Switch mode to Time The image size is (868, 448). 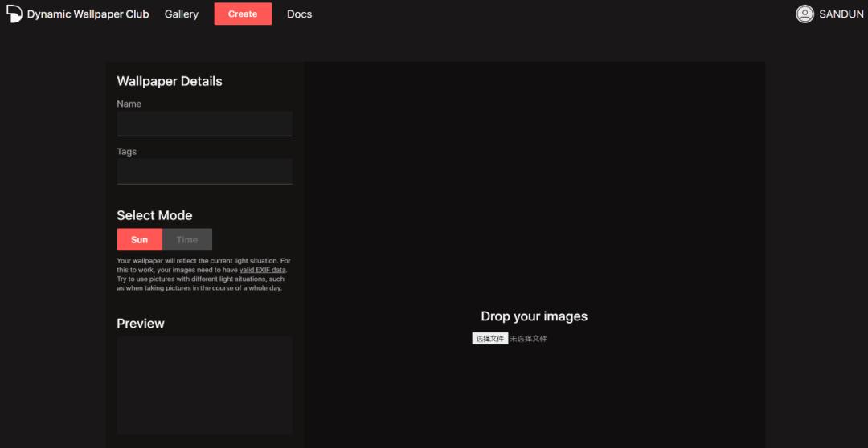tap(187, 239)
